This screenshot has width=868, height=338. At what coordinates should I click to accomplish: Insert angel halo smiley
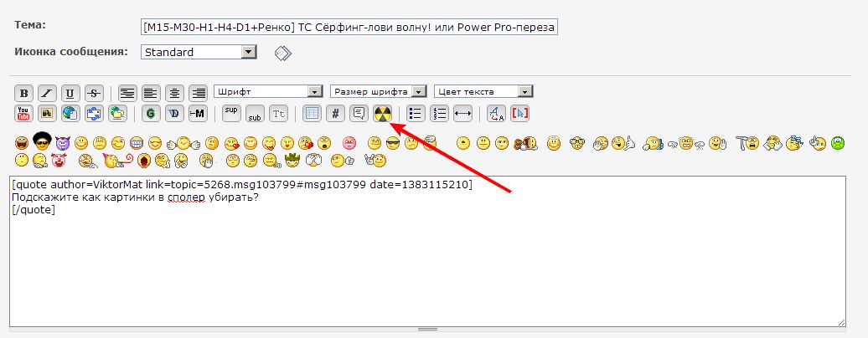[x=553, y=143]
